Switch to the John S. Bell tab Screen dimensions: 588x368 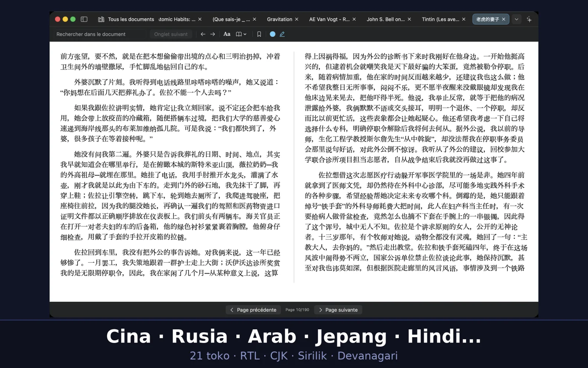click(386, 19)
